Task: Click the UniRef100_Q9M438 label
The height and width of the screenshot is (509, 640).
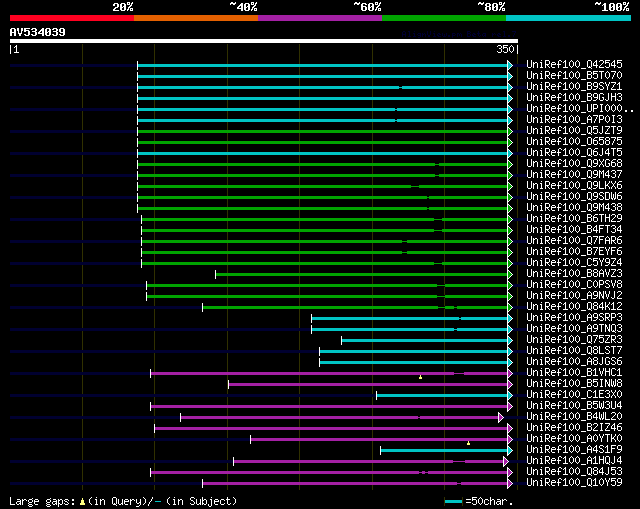Action: 574,208
